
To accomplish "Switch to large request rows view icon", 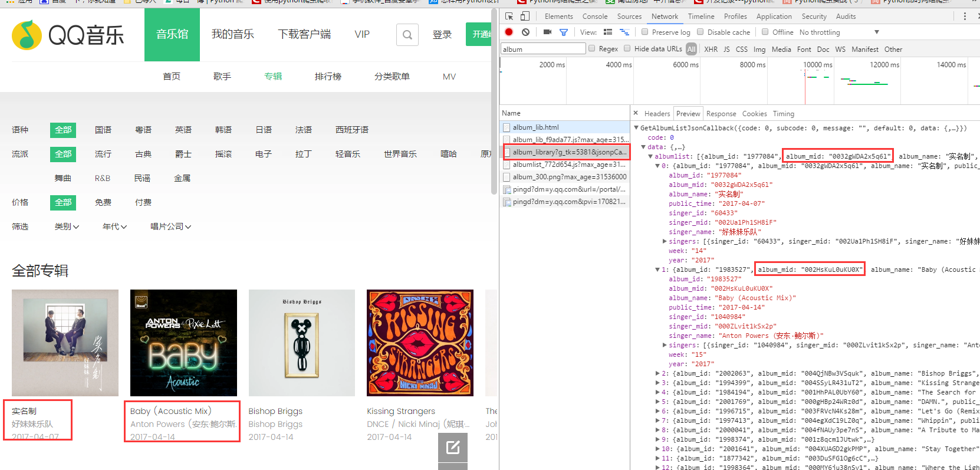I will [608, 32].
